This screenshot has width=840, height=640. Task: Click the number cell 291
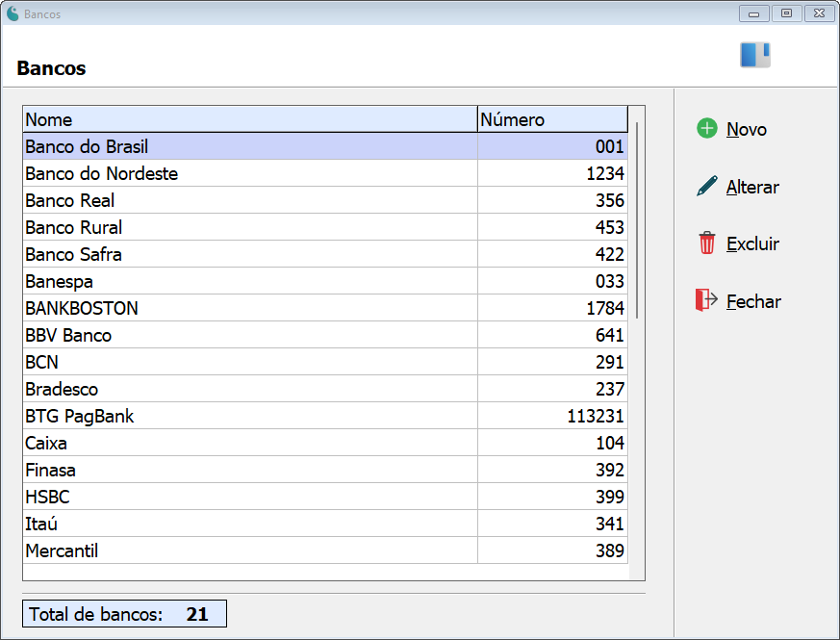click(552, 362)
